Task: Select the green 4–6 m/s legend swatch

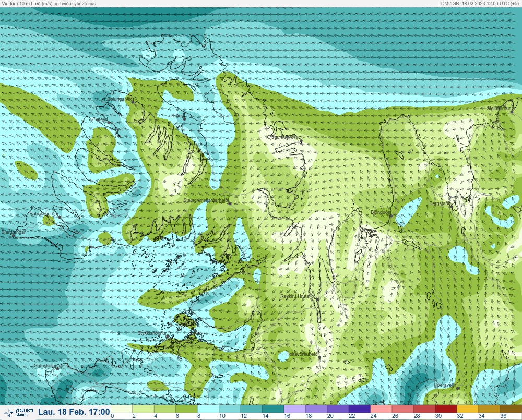Action: tap(165, 409)
